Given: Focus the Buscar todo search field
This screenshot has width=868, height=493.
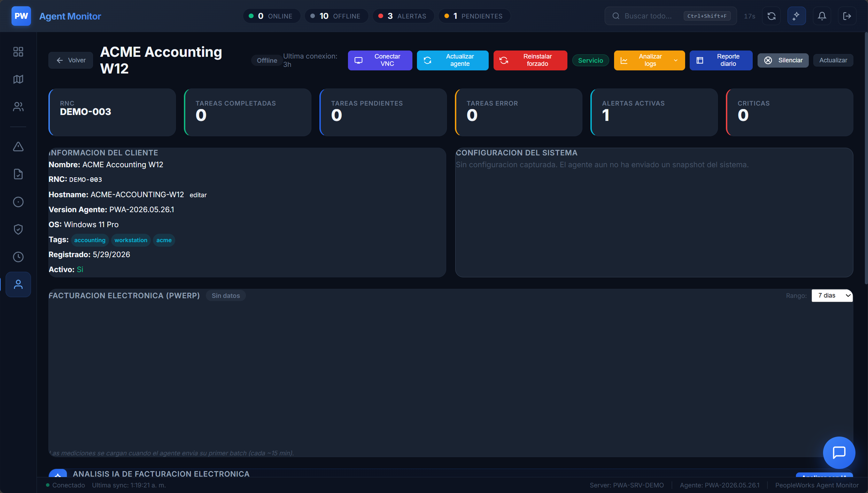Looking at the screenshot, I should [x=671, y=16].
